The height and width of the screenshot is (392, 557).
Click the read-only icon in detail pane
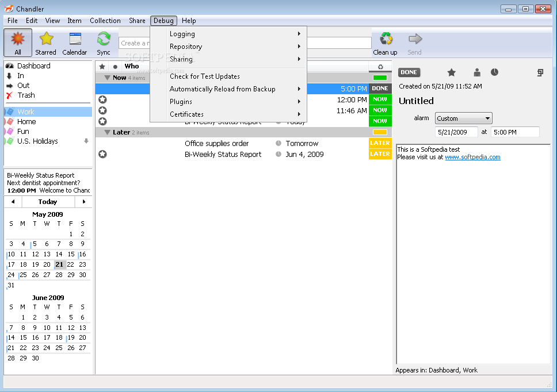pyautogui.click(x=540, y=73)
